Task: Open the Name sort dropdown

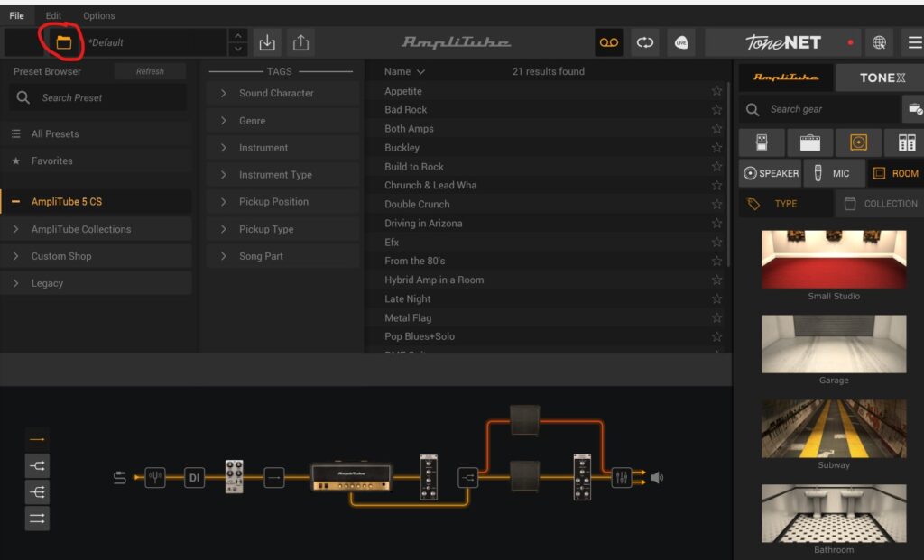Action: [404, 71]
